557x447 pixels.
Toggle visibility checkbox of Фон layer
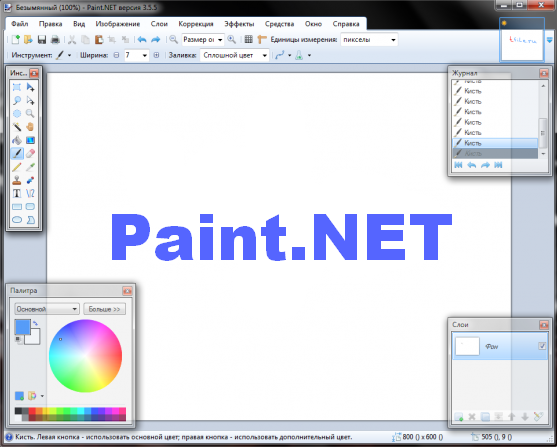[542, 346]
